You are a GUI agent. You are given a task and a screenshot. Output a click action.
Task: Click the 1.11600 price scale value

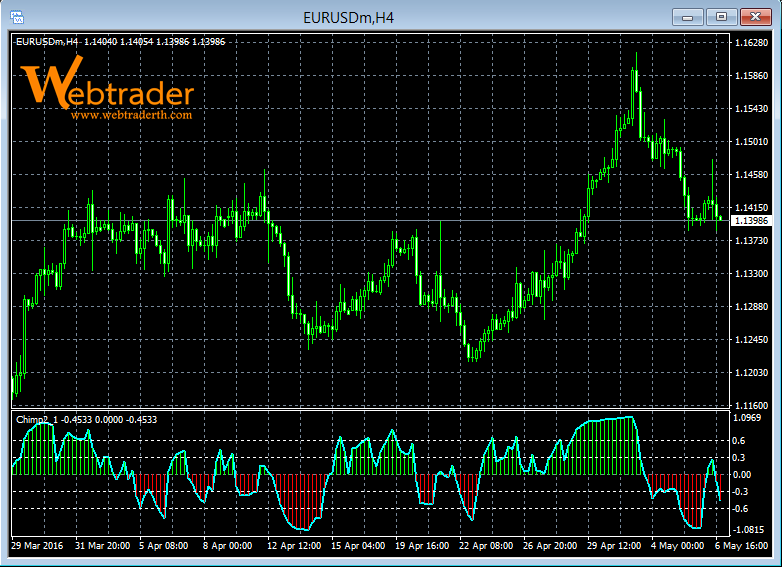752,405
